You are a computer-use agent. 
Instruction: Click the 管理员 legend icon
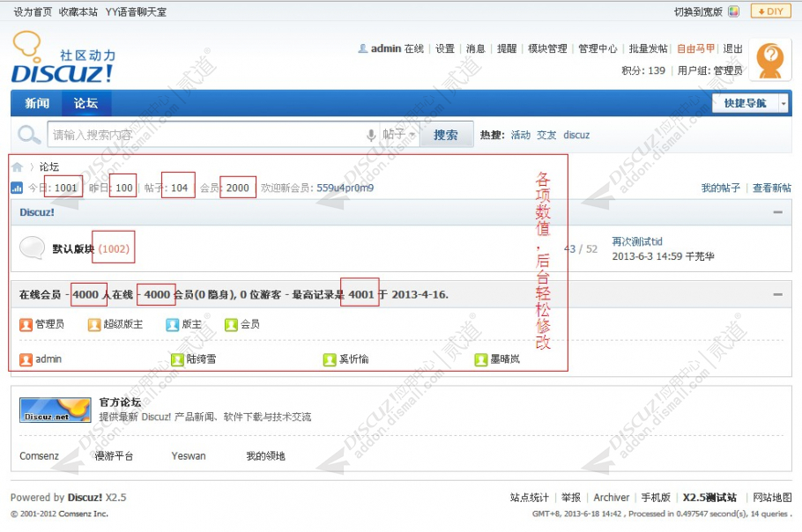click(26, 324)
